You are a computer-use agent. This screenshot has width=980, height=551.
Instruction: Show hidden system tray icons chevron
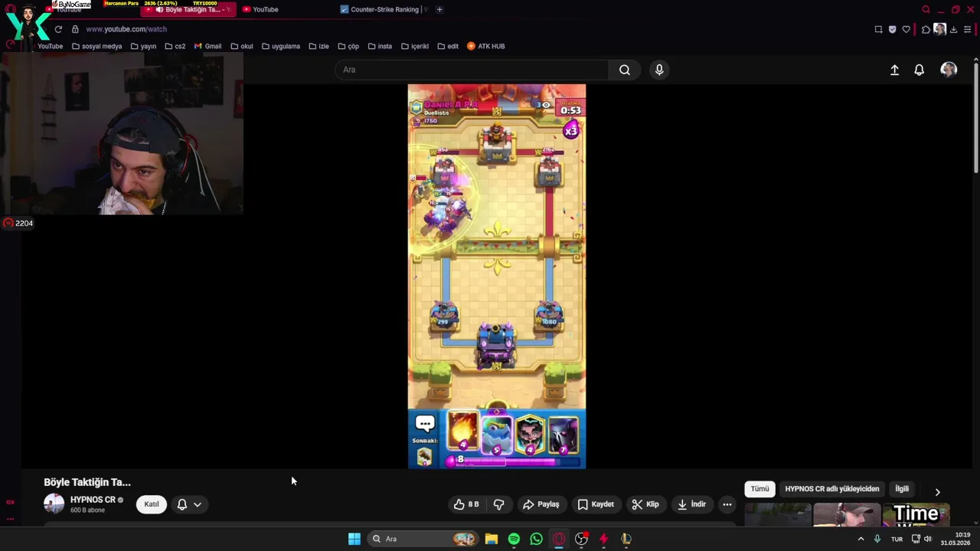click(x=861, y=539)
